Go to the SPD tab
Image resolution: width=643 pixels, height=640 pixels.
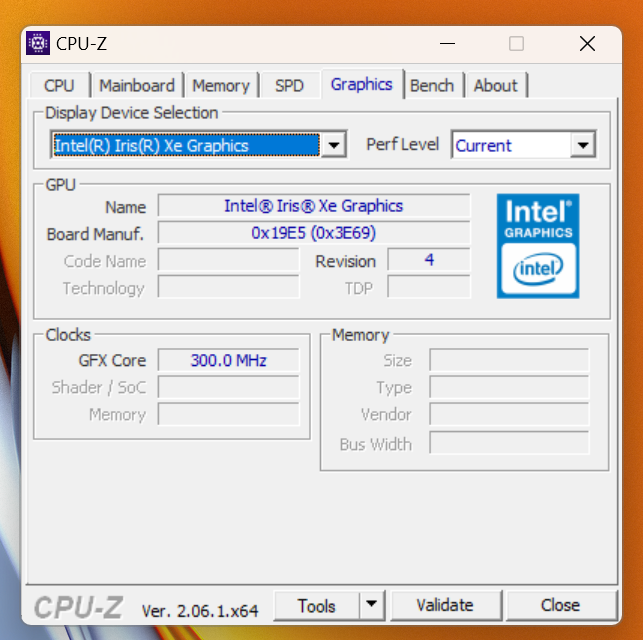(x=289, y=86)
